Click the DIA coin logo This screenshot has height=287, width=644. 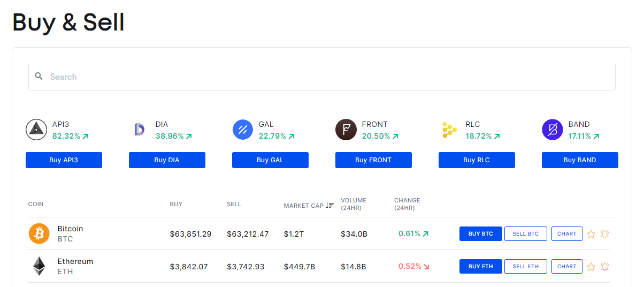pos(139,130)
